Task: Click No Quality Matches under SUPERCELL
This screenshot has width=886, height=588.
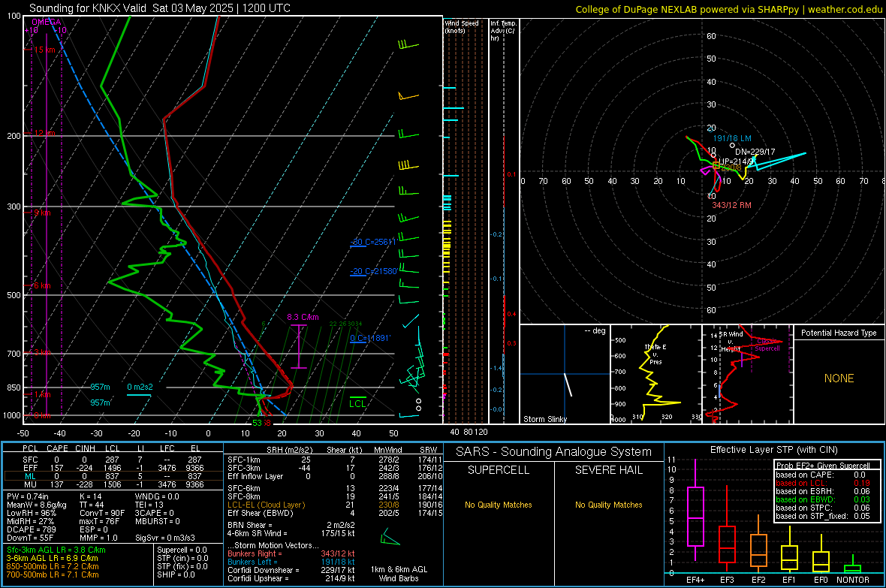Action: [499, 505]
